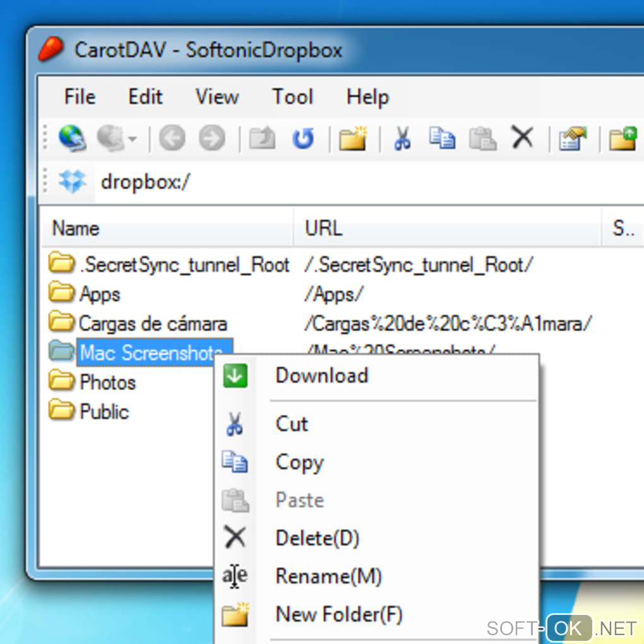Viewport: 644px width, 644px height.
Task: Click the Delete X toolbar icon
Action: click(522, 137)
